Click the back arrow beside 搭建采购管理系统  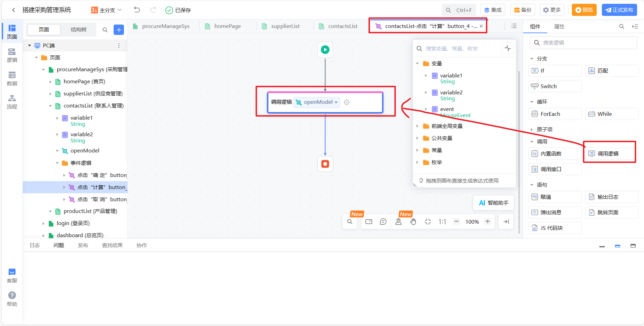coord(13,10)
